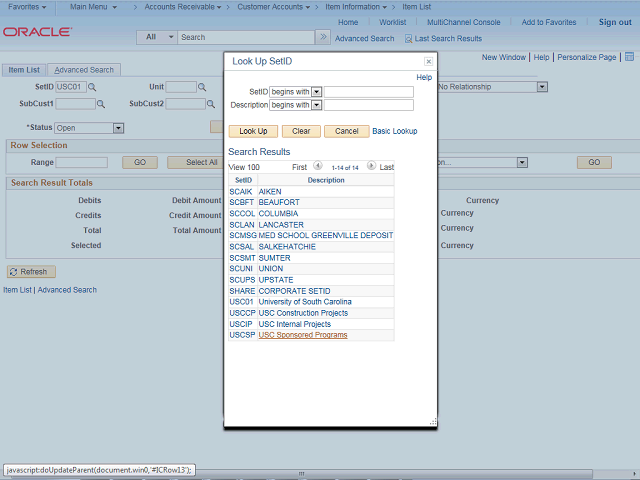Click the SubCust2 lookup magnifier icon
Image resolution: width=640 pixels, height=480 pixels.
213,104
